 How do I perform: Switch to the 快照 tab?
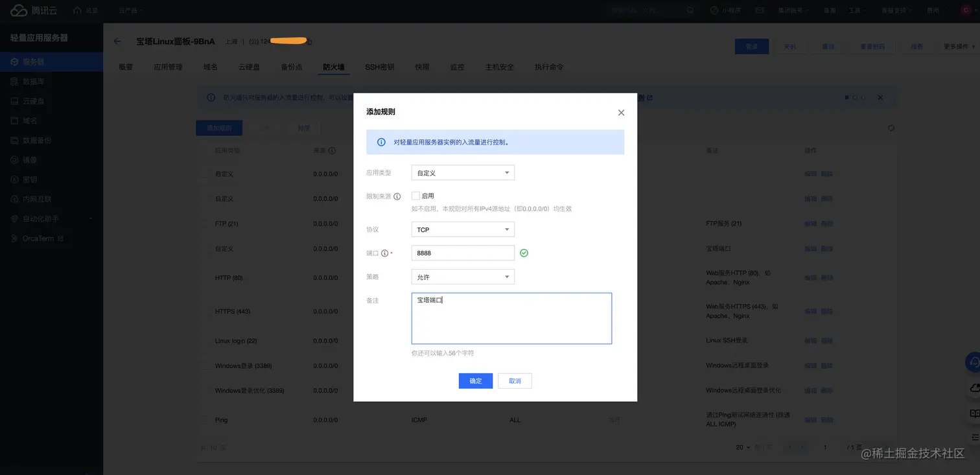point(422,67)
